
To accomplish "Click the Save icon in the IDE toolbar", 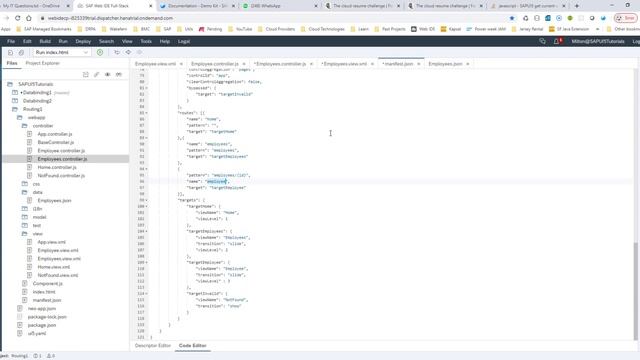I will [11, 52].
